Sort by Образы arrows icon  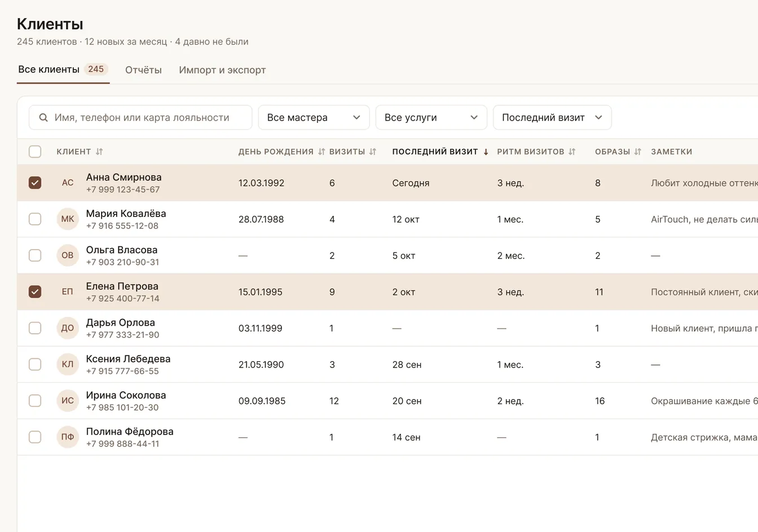(x=638, y=152)
